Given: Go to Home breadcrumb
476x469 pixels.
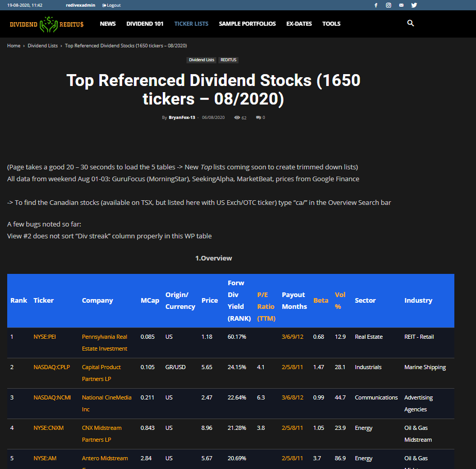Looking at the screenshot, I should [14, 45].
